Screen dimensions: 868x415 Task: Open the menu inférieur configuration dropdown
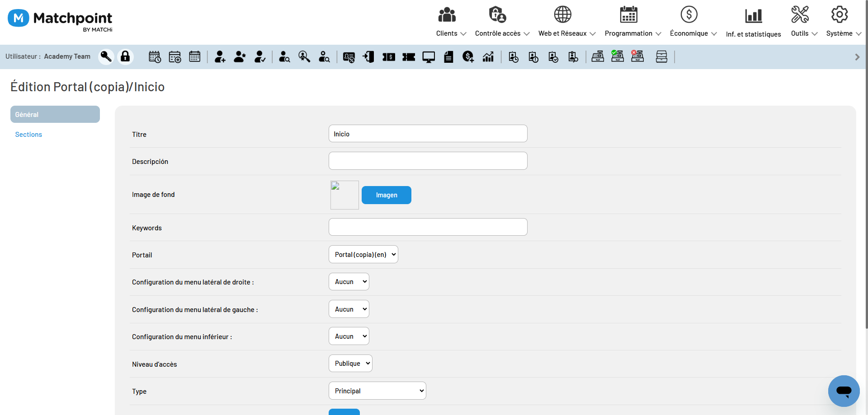349,336
